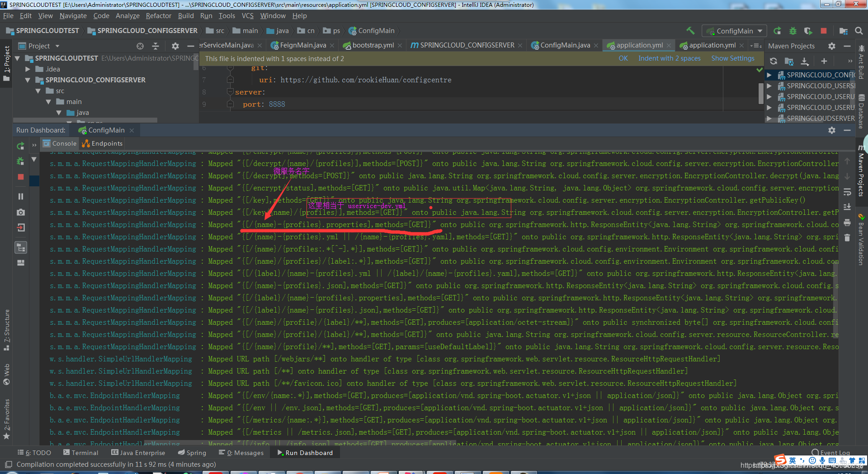The image size is (868, 474).
Task: Pause the program with the pause icon
Action: (x=21, y=196)
